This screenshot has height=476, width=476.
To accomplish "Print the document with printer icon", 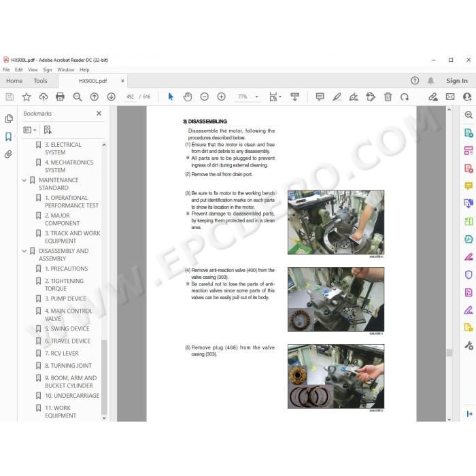I will (x=60, y=97).
